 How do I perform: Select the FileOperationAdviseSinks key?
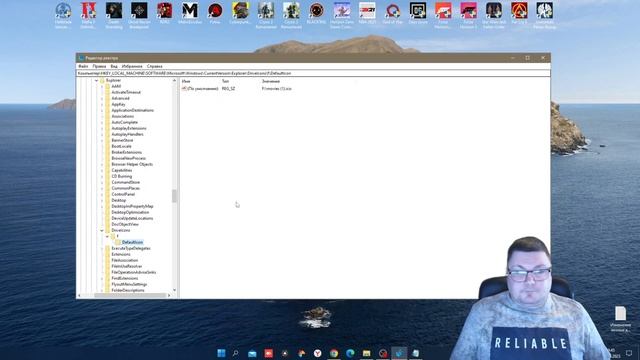click(133, 272)
